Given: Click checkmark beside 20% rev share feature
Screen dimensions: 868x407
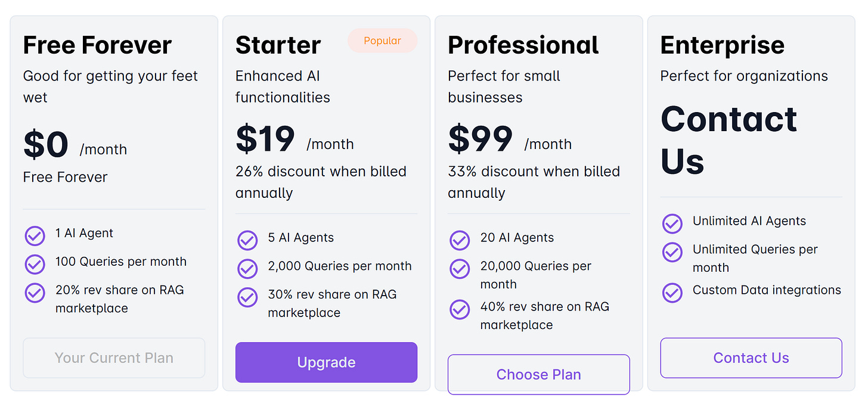Looking at the screenshot, I should 35,293.
